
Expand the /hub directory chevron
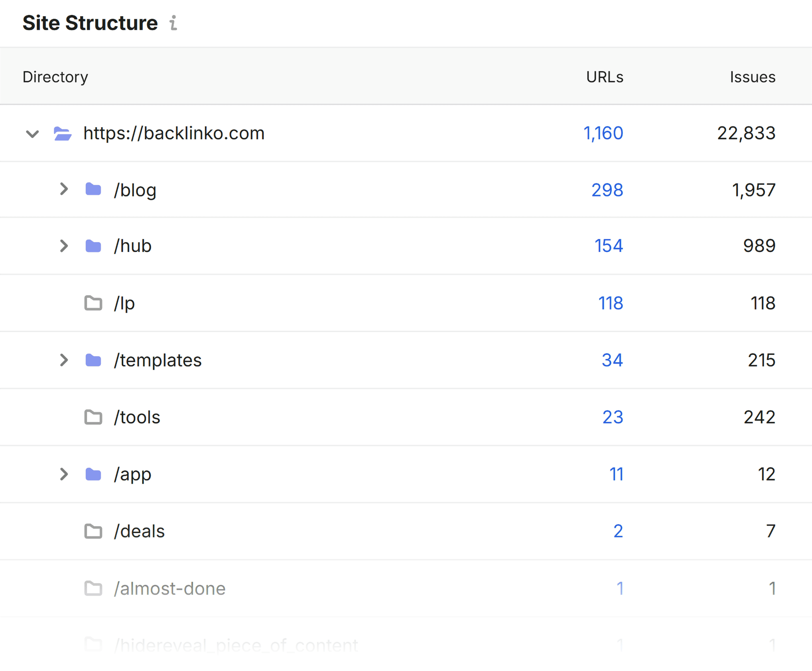coord(64,246)
